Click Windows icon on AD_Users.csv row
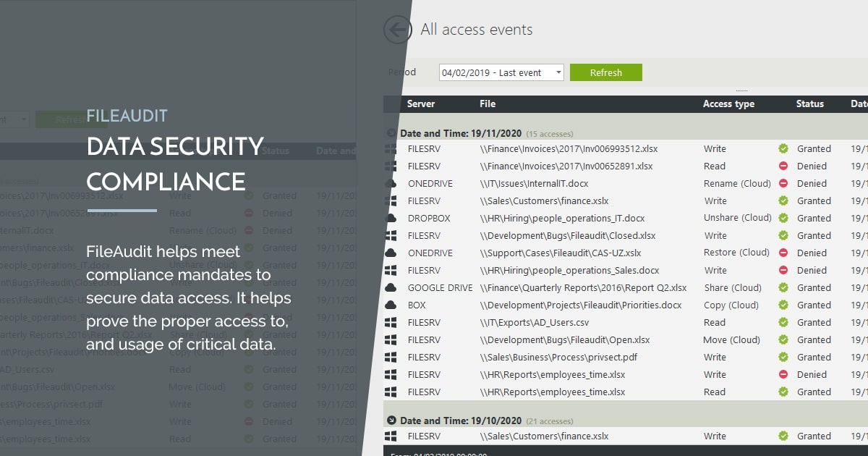 coord(391,323)
